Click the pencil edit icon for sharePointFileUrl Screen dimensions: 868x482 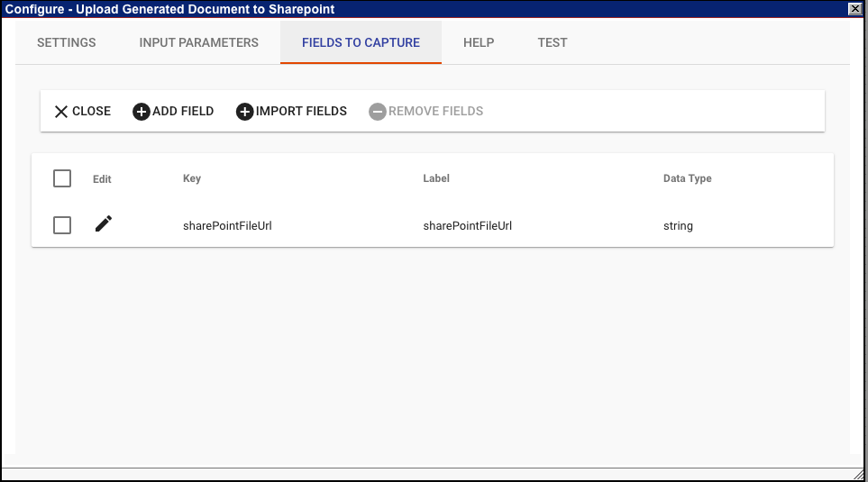coord(104,224)
